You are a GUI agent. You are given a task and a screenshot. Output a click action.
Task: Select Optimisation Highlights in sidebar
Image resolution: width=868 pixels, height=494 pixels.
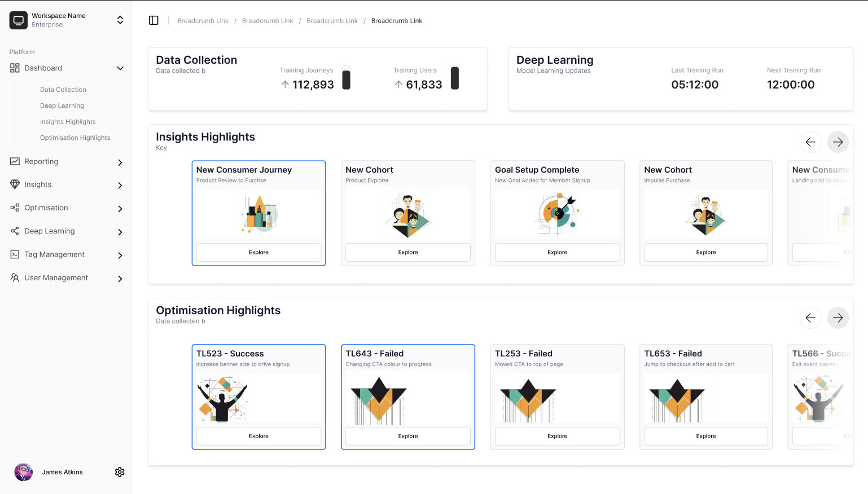75,138
